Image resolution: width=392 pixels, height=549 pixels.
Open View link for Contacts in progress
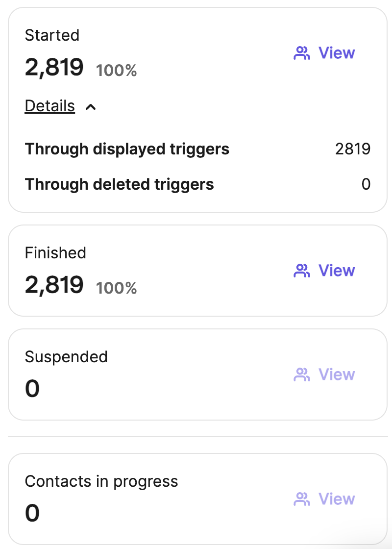pyautogui.click(x=337, y=499)
